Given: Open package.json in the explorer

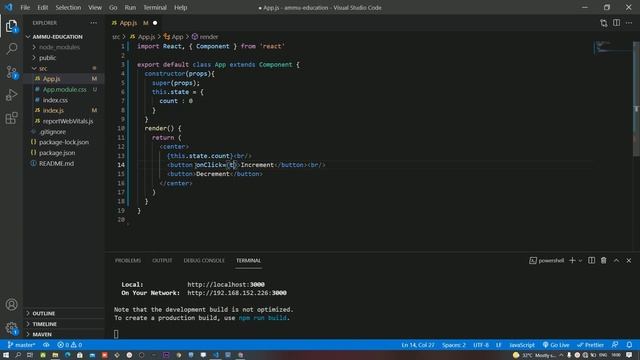Looking at the screenshot, I should (x=57, y=153).
